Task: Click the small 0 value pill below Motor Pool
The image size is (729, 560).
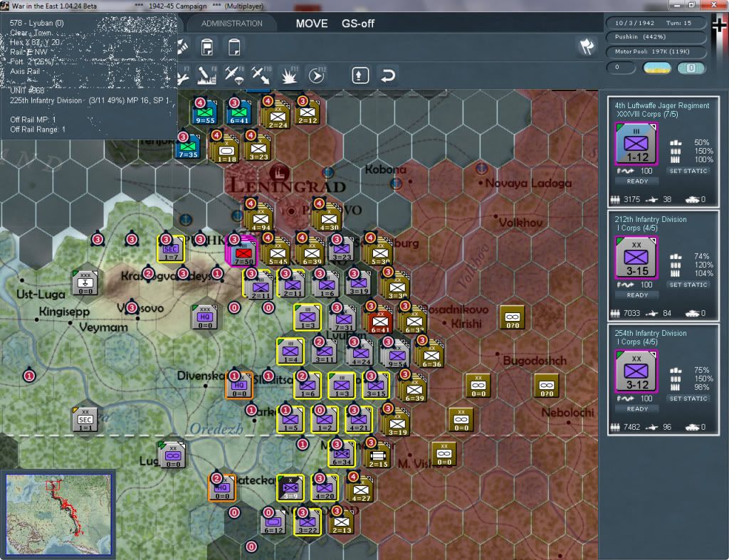Action: [x=621, y=68]
